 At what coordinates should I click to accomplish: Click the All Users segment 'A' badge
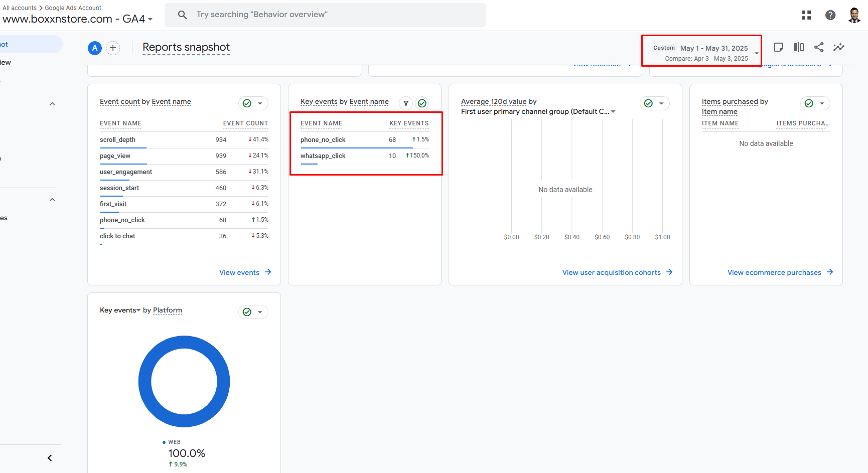tap(95, 48)
